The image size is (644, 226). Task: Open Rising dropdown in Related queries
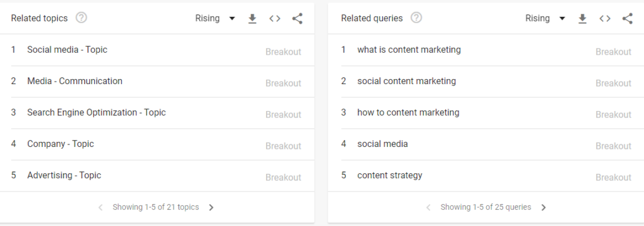(x=545, y=18)
